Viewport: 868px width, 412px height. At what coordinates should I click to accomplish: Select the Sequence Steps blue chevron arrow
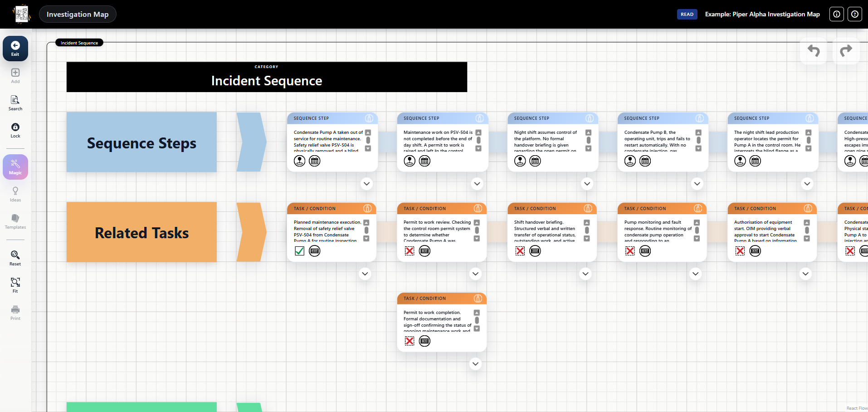[x=251, y=142]
